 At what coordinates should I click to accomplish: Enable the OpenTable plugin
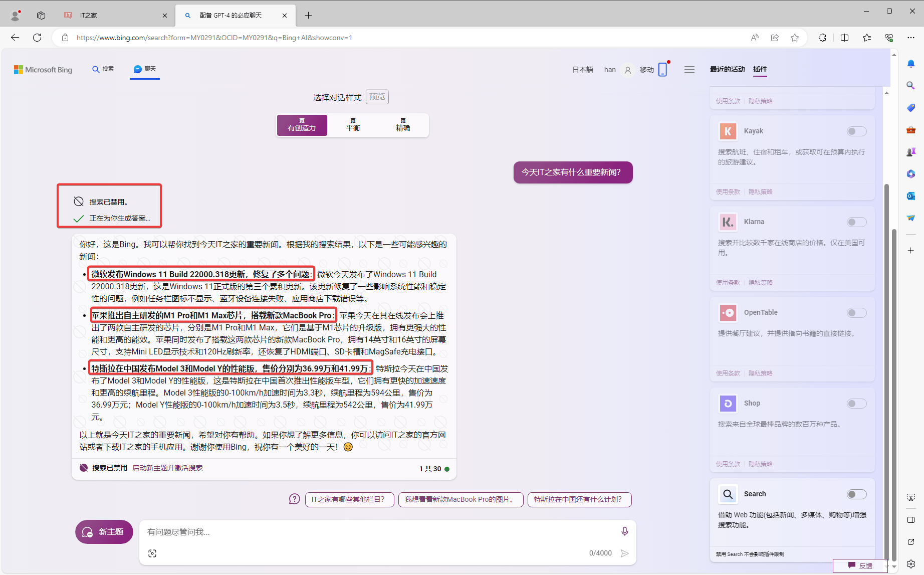tap(856, 313)
